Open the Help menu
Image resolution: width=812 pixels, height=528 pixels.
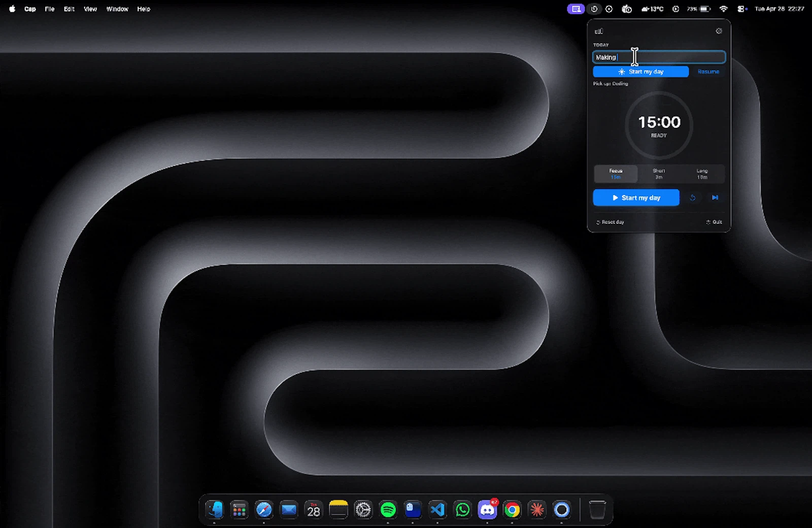click(x=144, y=9)
